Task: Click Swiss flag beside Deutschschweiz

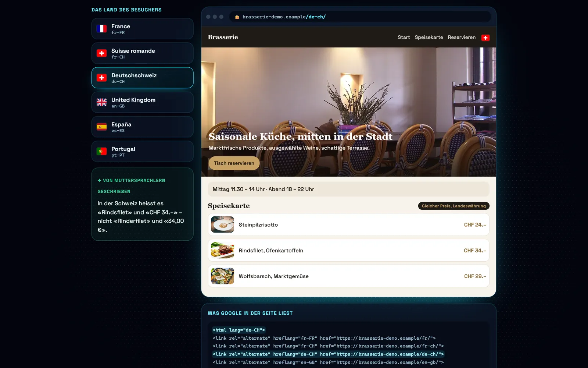Action: (102, 78)
